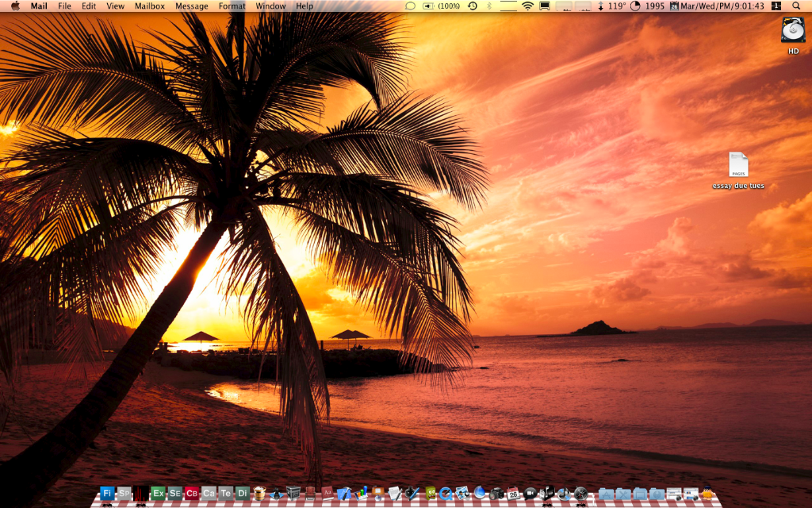The width and height of the screenshot is (812, 508).
Task: Open the calendar icon showing 26 in Dock
Action: (x=513, y=493)
